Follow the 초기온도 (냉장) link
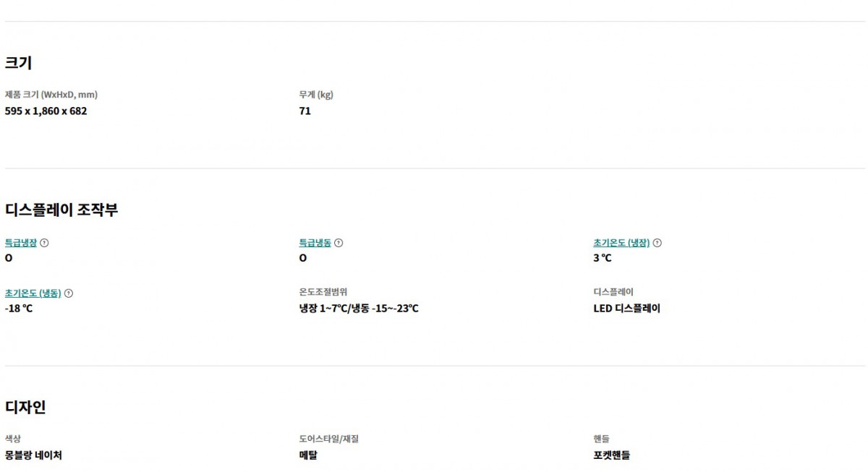The width and height of the screenshot is (868, 472). point(621,243)
